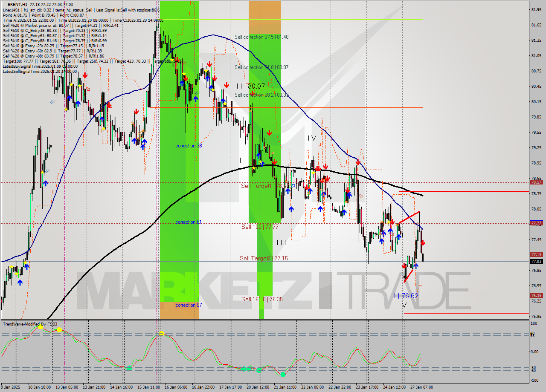Image resolution: width=546 pixels, height=392 pixels.
Task: Click the 'Sell %10 @ C_Entry61: 80.87' line
Action: (55, 35)
